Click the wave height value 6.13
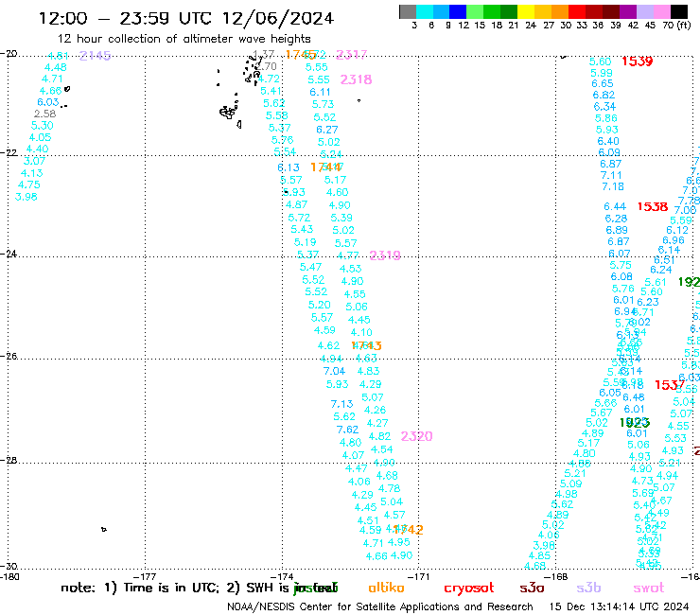The width and height of the screenshot is (700, 615). tap(289, 167)
